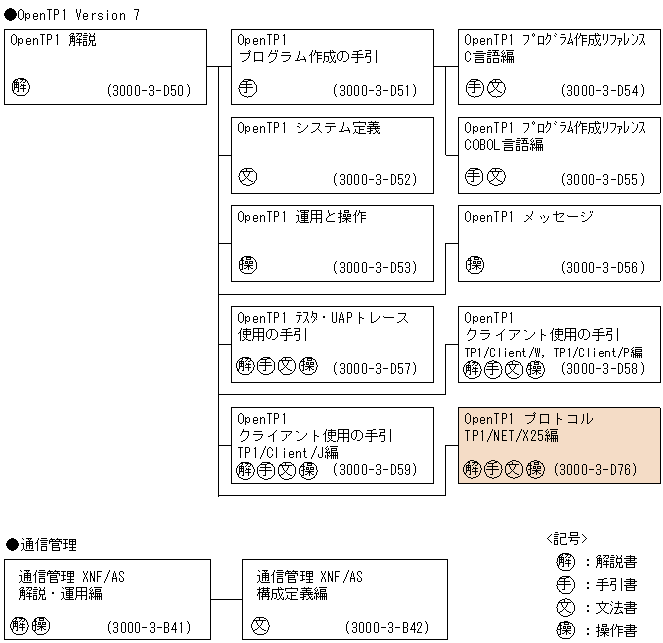This screenshot has height=643, width=663.
Task: Click the 操 symbol next to 3000-3-D57
Action: [308, 366]
